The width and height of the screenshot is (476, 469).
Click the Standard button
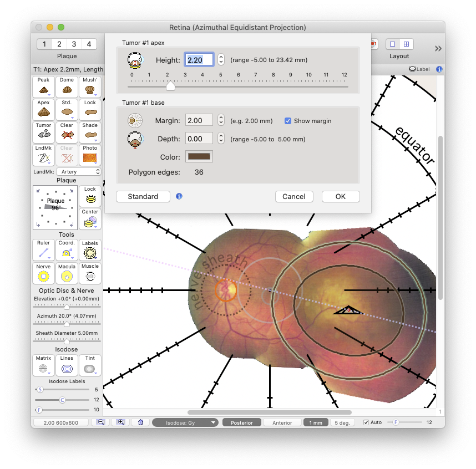pos(143,196)
